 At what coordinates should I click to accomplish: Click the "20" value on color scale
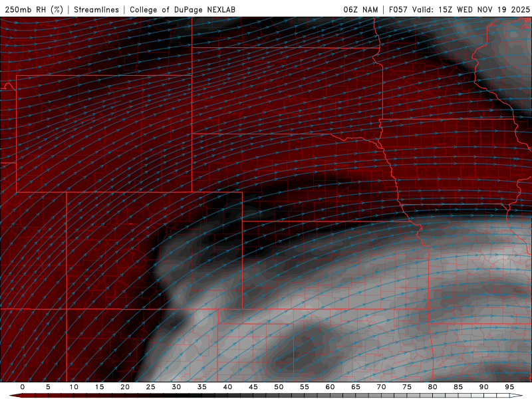[125, 387]
